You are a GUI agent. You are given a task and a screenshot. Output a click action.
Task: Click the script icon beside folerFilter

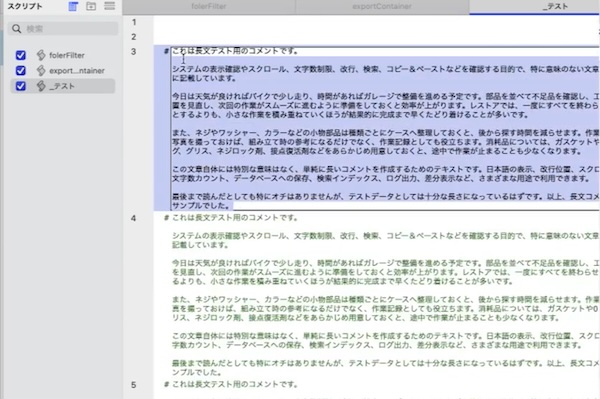(41, 55)
